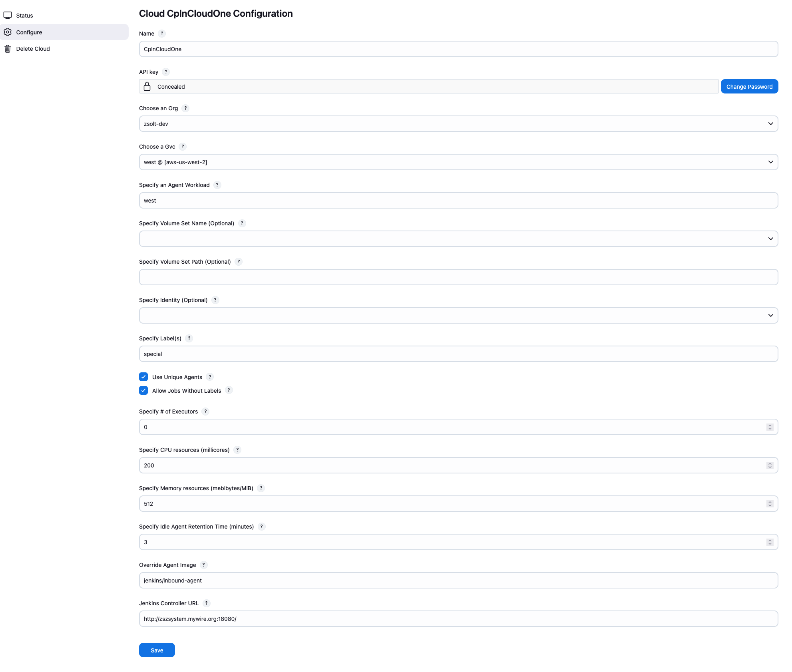Focus the Name input field

458,49
